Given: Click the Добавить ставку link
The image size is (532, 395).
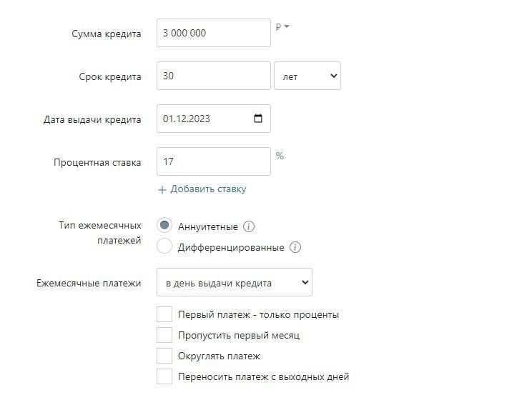Looking at the screenshot, I should [208, 189].
